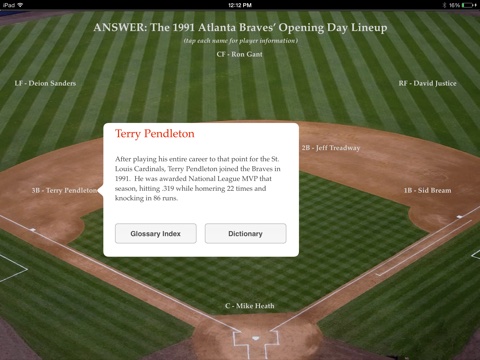
Task: Tap 1B - Sid Bream player name
Action: pyautogui.click(x=427, y=190)
